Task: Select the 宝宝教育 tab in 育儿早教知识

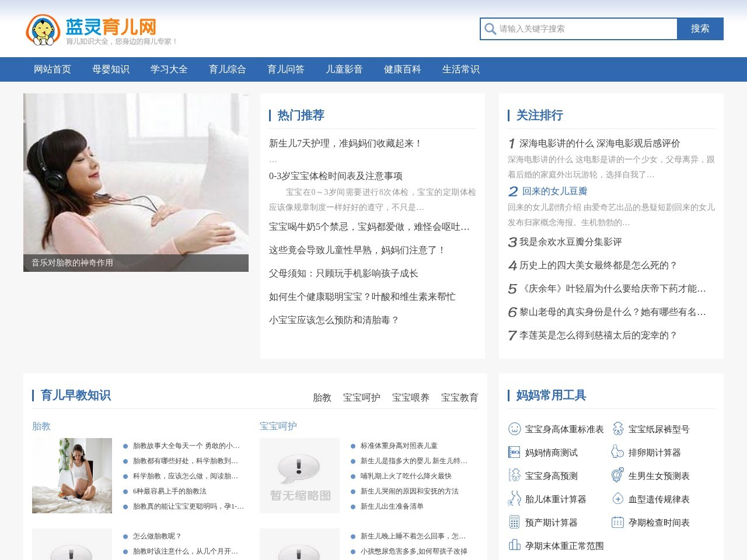Action: [x=460, y=397]
